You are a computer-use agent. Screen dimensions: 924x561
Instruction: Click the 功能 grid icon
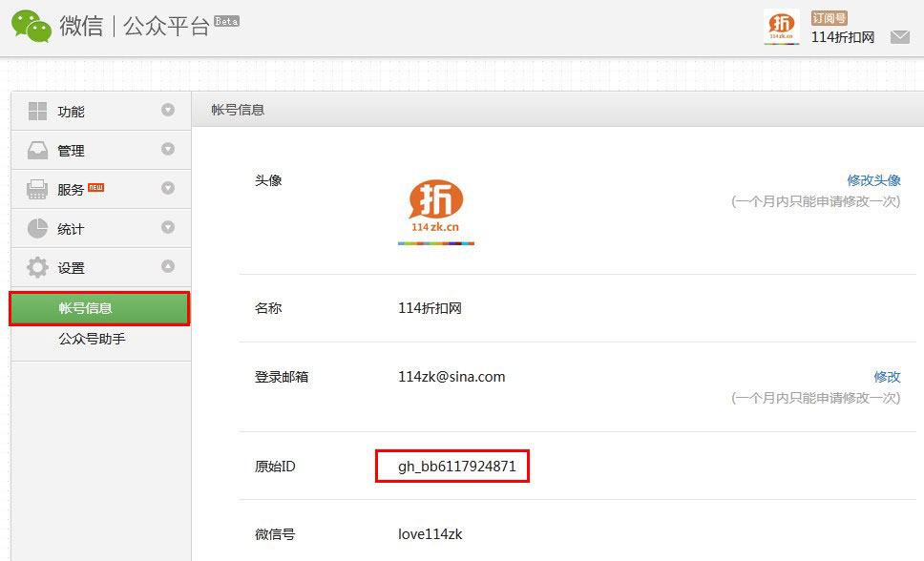click(38, 111)
